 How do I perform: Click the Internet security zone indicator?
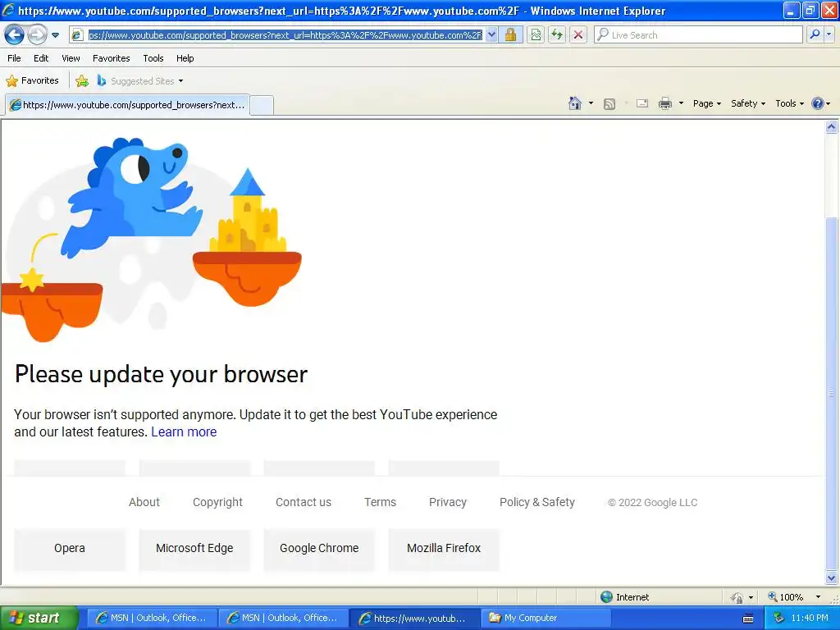click(x=624, y=597)
